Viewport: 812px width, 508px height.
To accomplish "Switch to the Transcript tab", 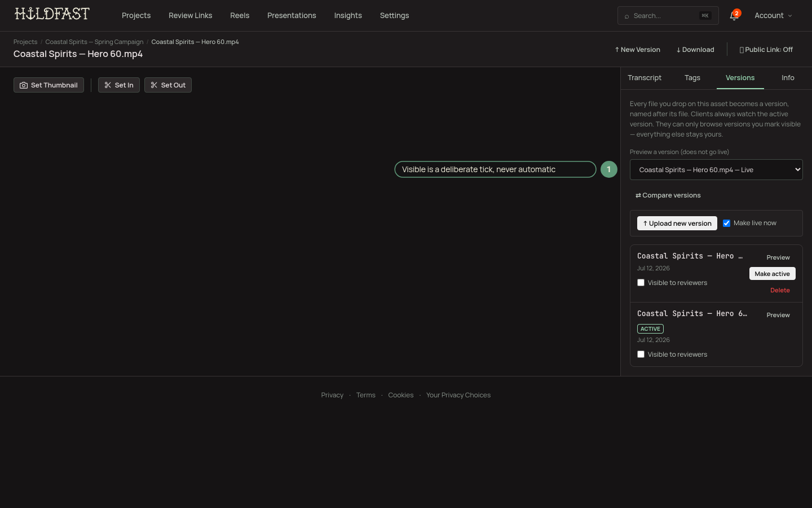I will click(645, 78).
